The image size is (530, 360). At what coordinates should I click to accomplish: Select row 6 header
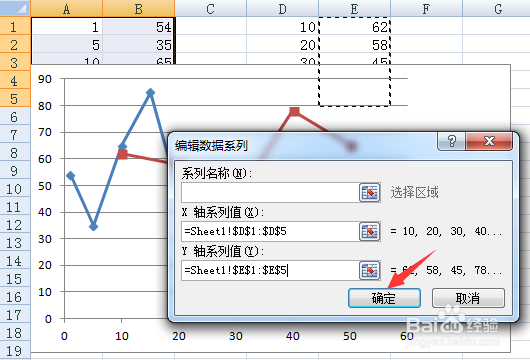point(15,116)
